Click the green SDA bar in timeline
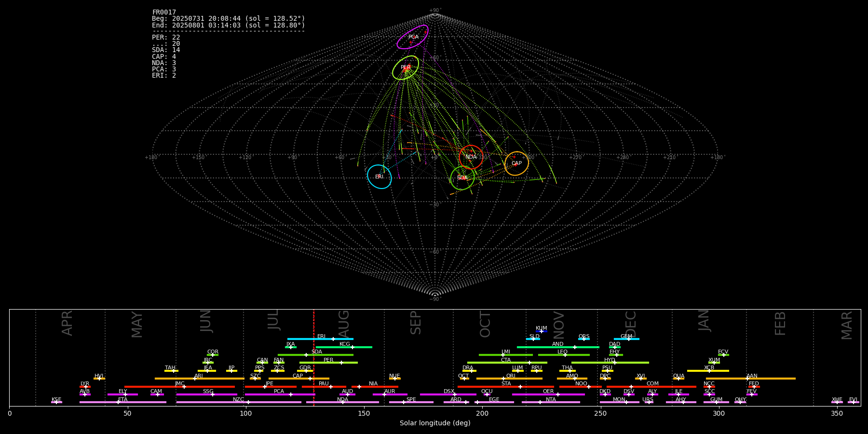The image size is (868, 434). (x=315, y=355)
